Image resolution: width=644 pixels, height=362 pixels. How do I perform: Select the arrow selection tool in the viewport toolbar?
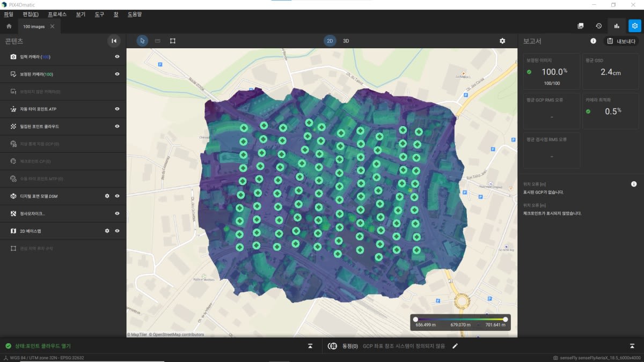(142, 40)
